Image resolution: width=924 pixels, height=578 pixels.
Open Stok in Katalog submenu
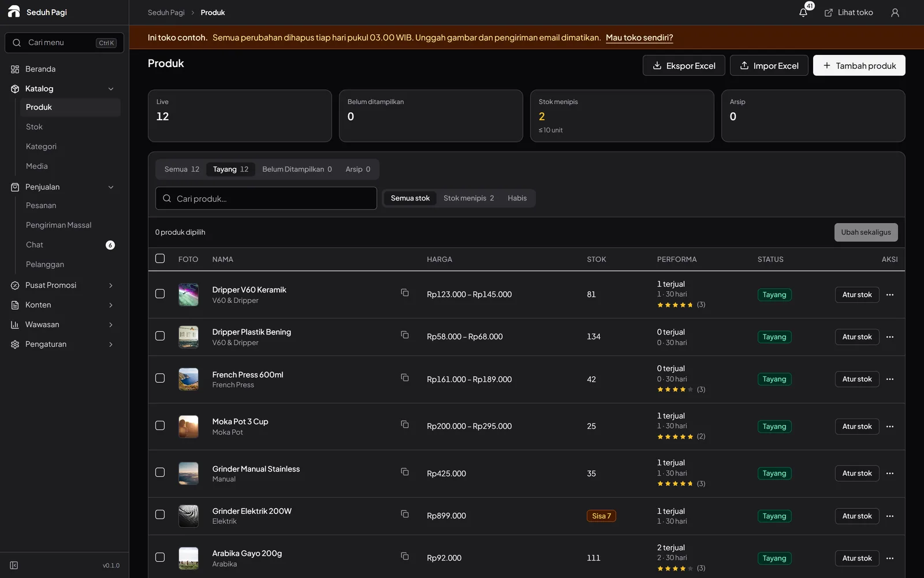point(69,127)
